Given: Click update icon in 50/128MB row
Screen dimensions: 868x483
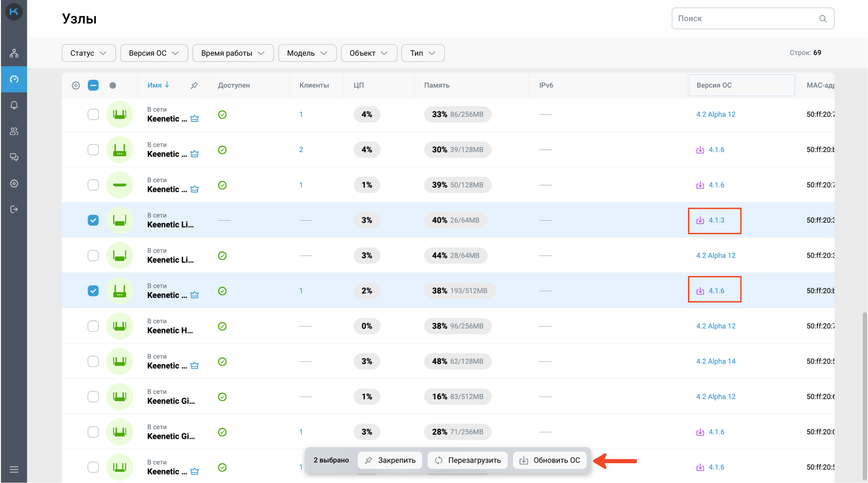Looking at the screenshot, I should click(700, 185).
